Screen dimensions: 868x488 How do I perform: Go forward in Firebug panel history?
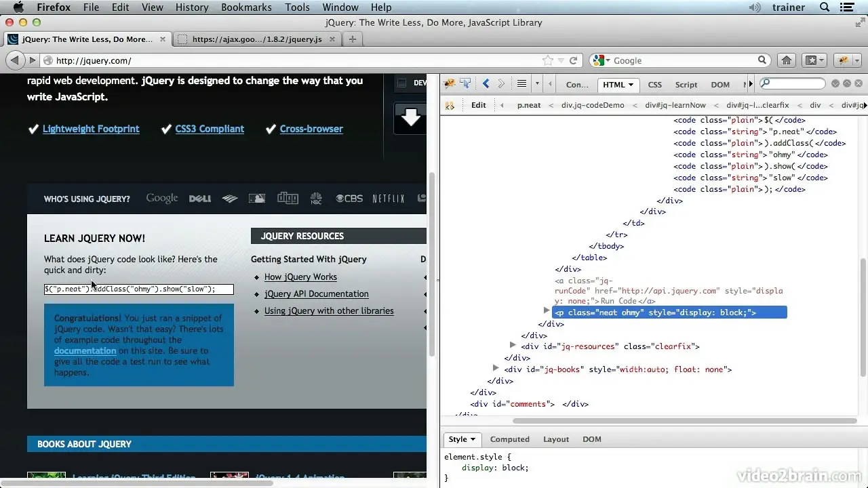point(502,84)
